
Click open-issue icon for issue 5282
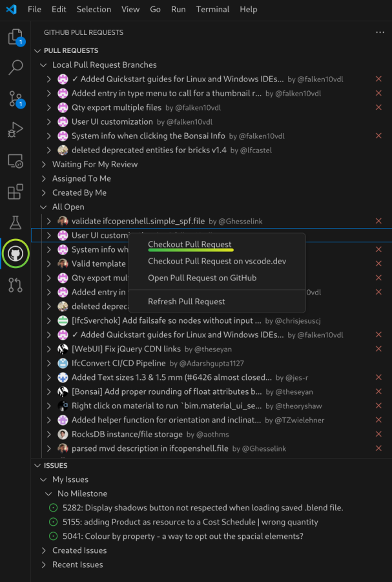(x=53, y=508)
